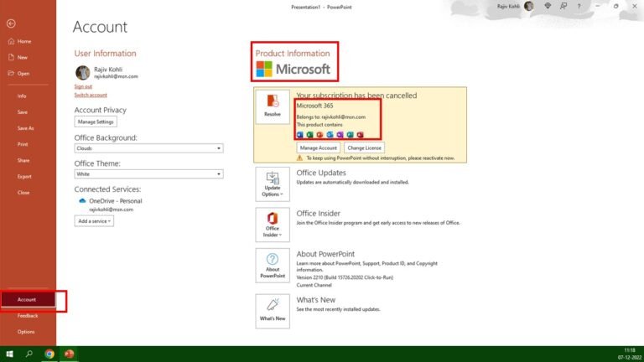Click the OneDrive cloud icon
Image resolution: width=644 pixels, height=362 pixels.
pyautogui.click(x=82, y=201)
